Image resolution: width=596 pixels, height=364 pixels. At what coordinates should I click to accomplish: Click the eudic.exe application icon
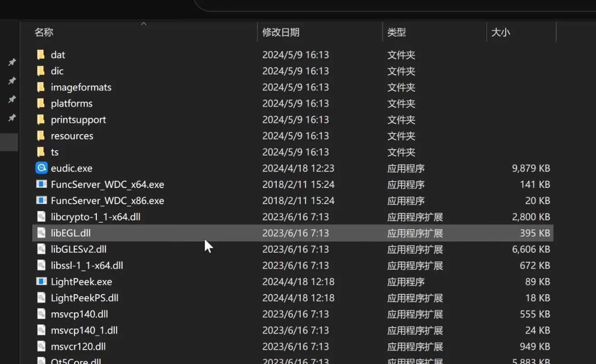tap(41, 168)
